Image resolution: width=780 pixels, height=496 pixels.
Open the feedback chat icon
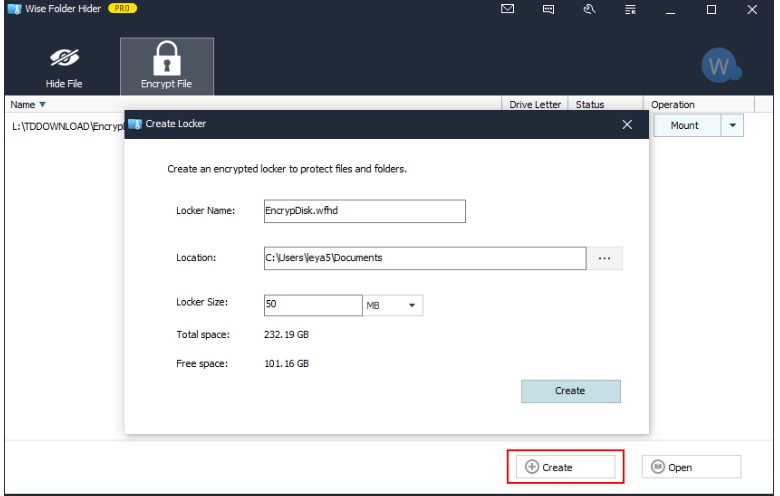548,9
